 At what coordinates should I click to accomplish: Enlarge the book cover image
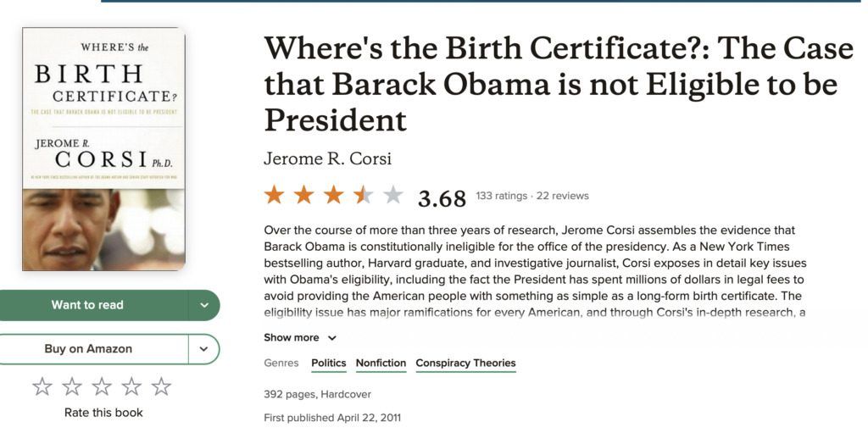click(103, 149)
